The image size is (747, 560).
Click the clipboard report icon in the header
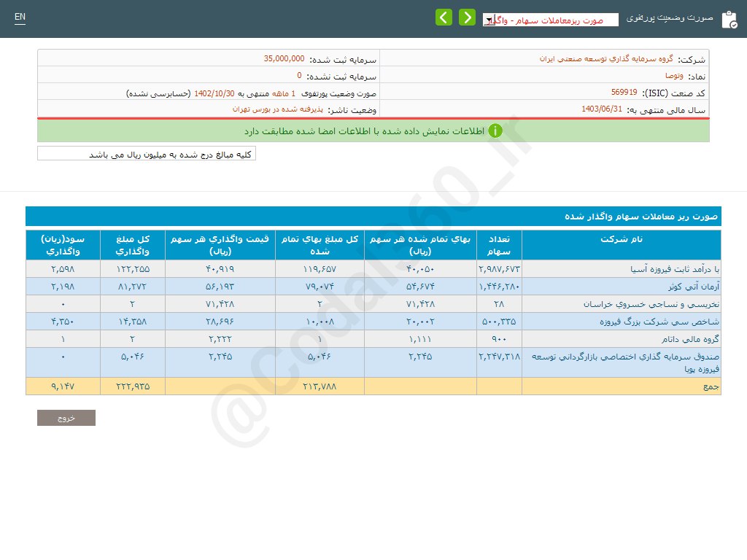click(729, 19)
